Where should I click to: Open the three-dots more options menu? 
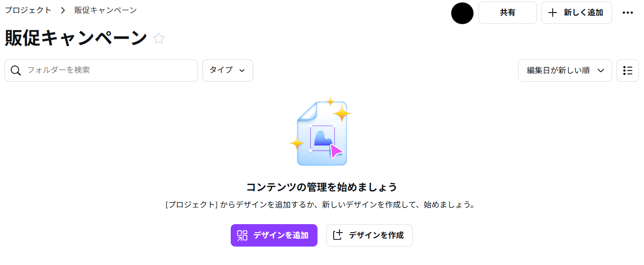pyautogui.click(x=628, y=13)
